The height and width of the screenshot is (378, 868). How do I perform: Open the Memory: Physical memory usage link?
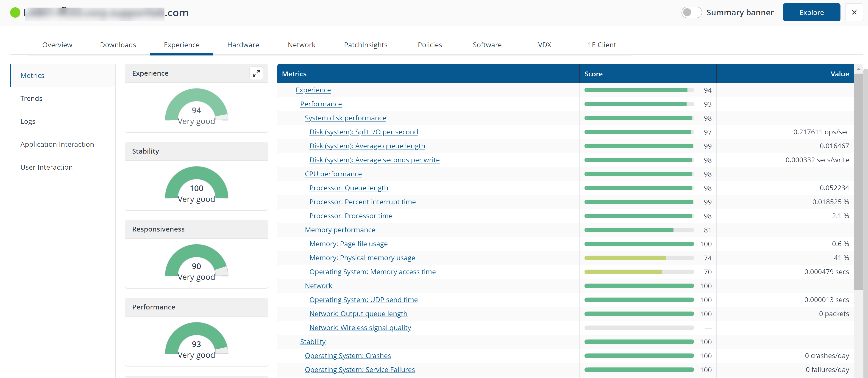(x=362, y=258)
